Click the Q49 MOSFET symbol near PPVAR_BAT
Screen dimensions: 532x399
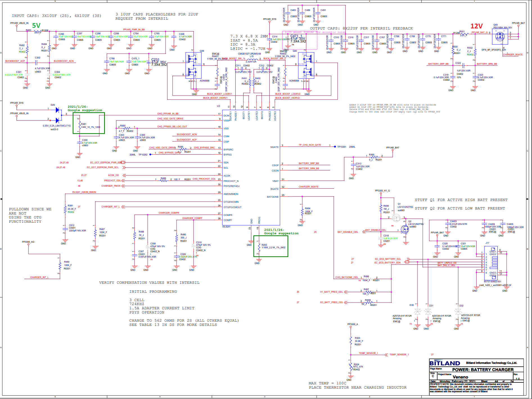click(500, 37)
